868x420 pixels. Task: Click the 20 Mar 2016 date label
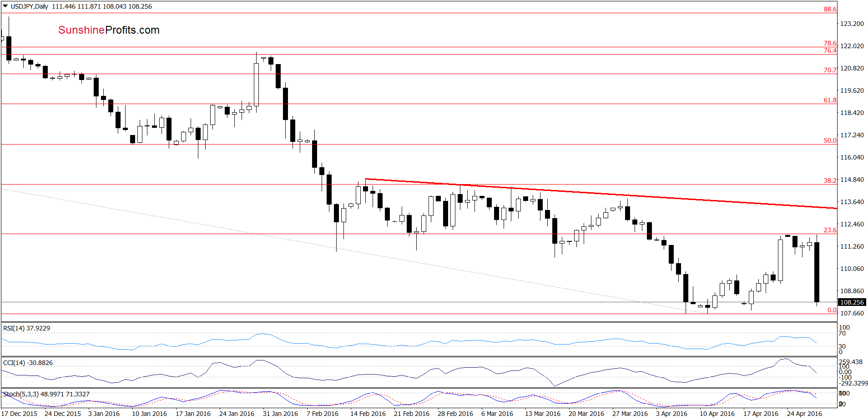tap(586, 414)
